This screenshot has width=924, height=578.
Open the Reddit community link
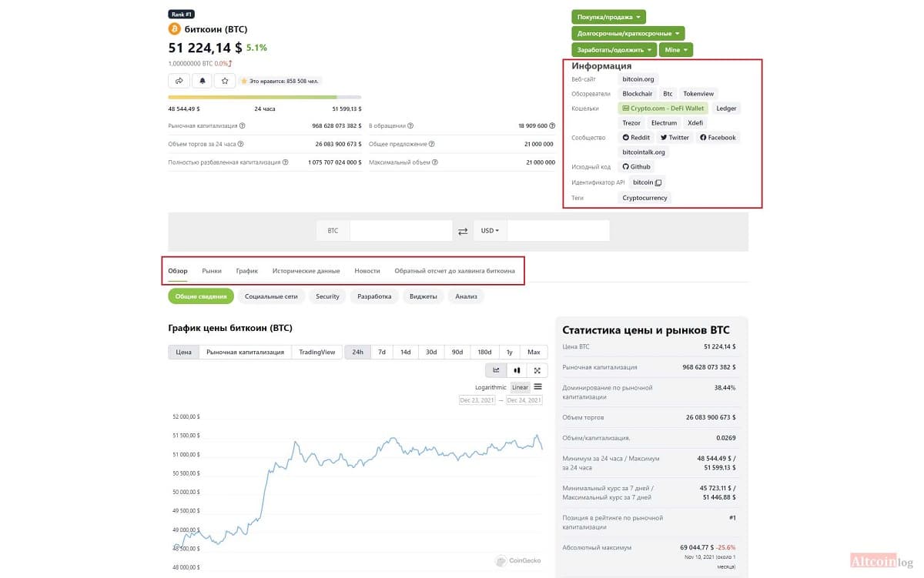636,138
